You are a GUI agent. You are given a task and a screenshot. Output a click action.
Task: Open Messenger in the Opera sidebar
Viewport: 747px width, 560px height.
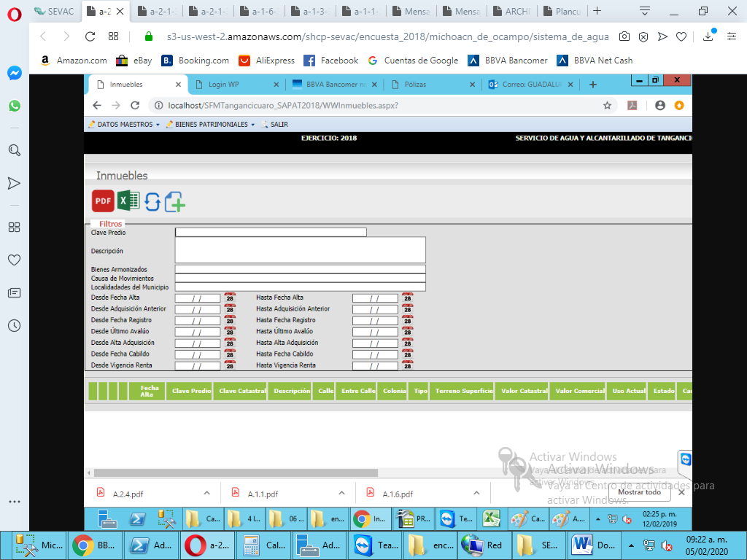[x=15, y=73]
